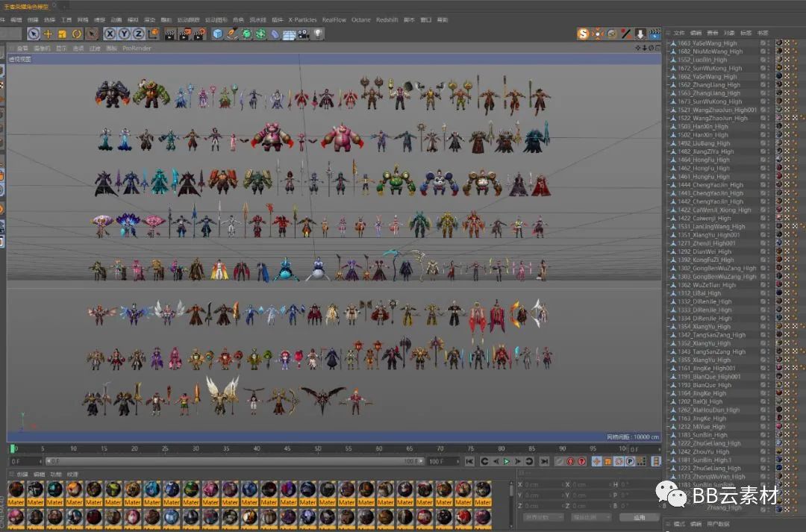Viewport: 806px width, 532px height.
Task: Toggle the red autokeying button
Action: 570,462
